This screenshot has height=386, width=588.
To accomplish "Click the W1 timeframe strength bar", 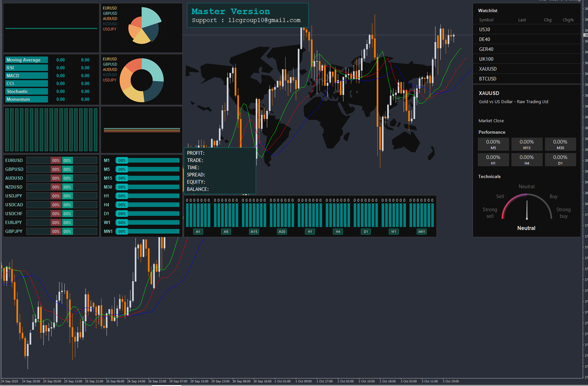I will coord(148,223).
